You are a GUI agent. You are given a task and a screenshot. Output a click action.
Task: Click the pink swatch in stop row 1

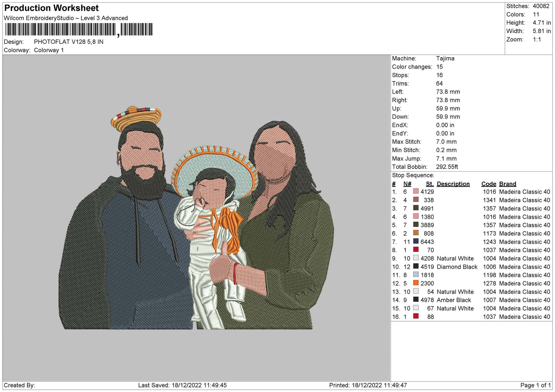[416, 191]
